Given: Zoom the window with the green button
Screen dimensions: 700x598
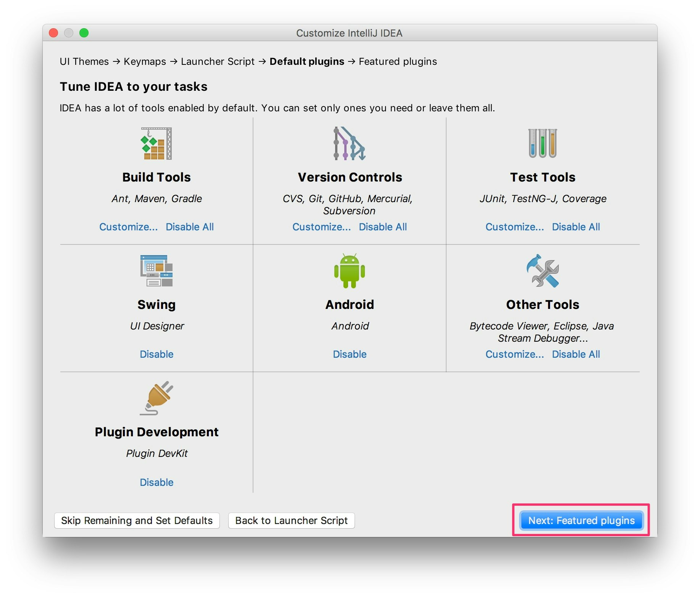Looking at the screenshot, I should click(84, 33).
